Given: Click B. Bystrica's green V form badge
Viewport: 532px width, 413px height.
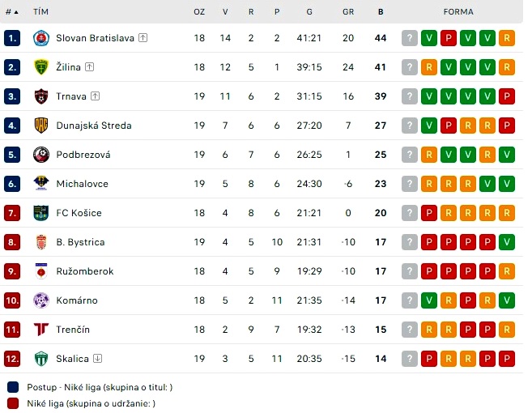Looking at the screenshot, I should (x=507, y=242).
